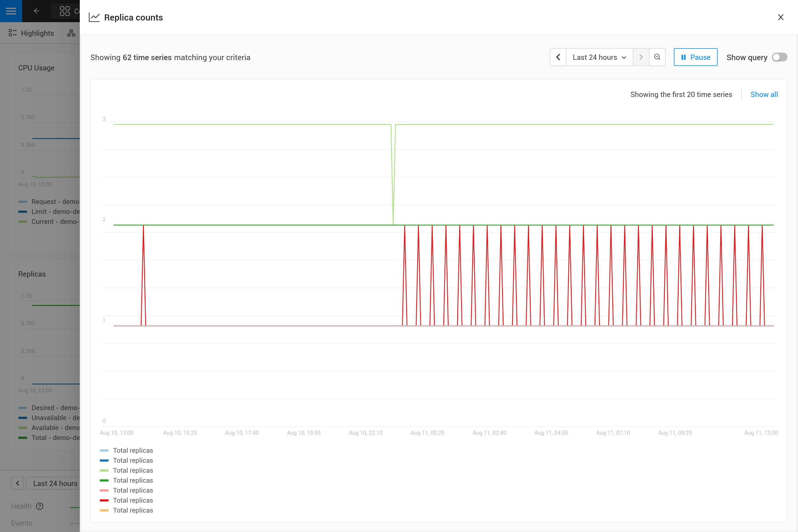
Task: Click the line chart icon beside Replica counts title
Action: 94,17
